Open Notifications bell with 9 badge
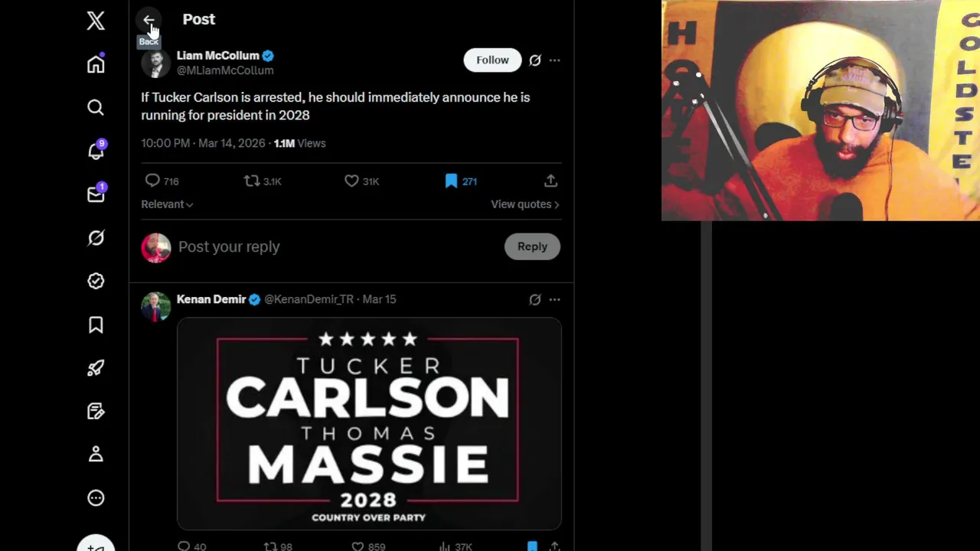The height and width of the screenshot is (551, 980). click(x=96, y=151)
